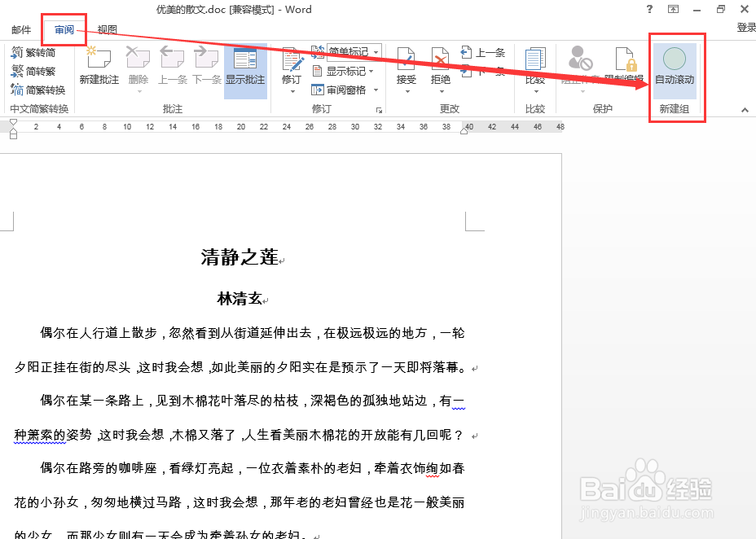Screen dimensions: 756x539
Task: Click the right indent marker on ruler
Action: pos(464,130)
